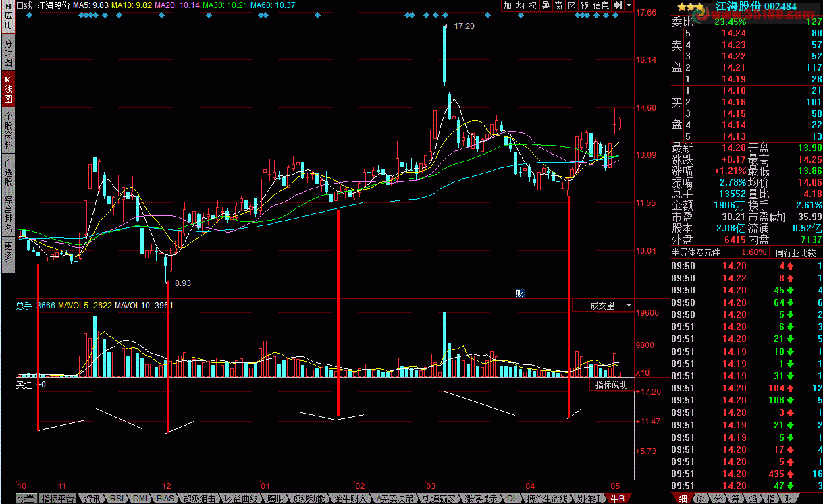This screenshot has width=823, height=504.
Task: Click the 江海股份 002484 stock title
Action: click(x=755, y=7)
